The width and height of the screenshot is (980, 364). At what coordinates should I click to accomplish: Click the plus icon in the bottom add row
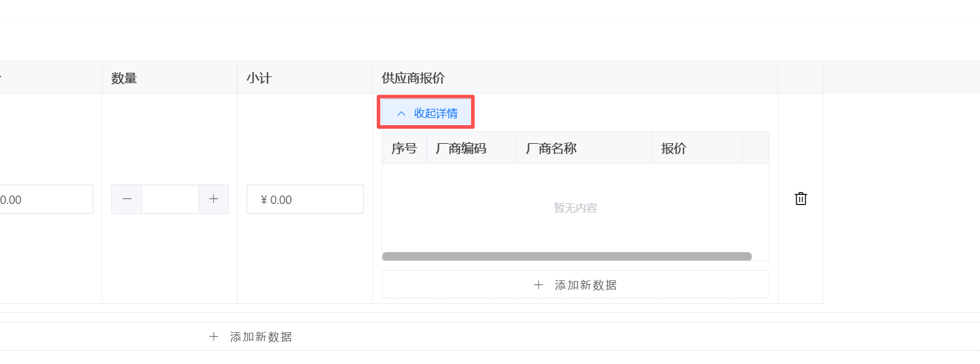tap(213, 337)
